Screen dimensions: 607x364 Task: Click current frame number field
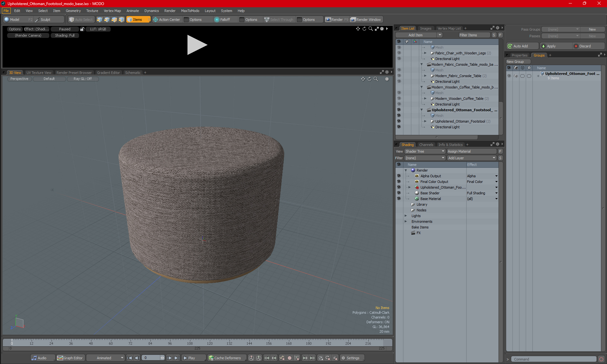pos(151,358)
